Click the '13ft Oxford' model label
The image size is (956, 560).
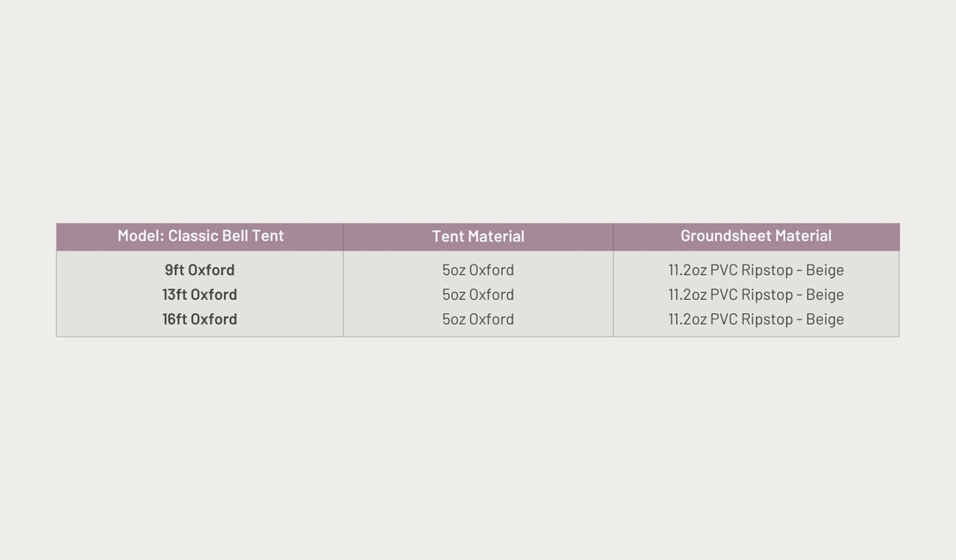[x=199, y=295]
